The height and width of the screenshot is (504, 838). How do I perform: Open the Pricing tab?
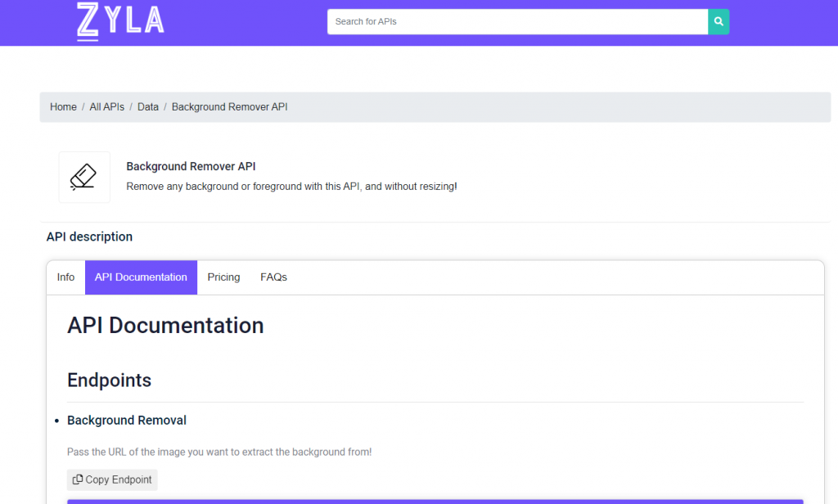pyautogui.click(x=223, y=277)
